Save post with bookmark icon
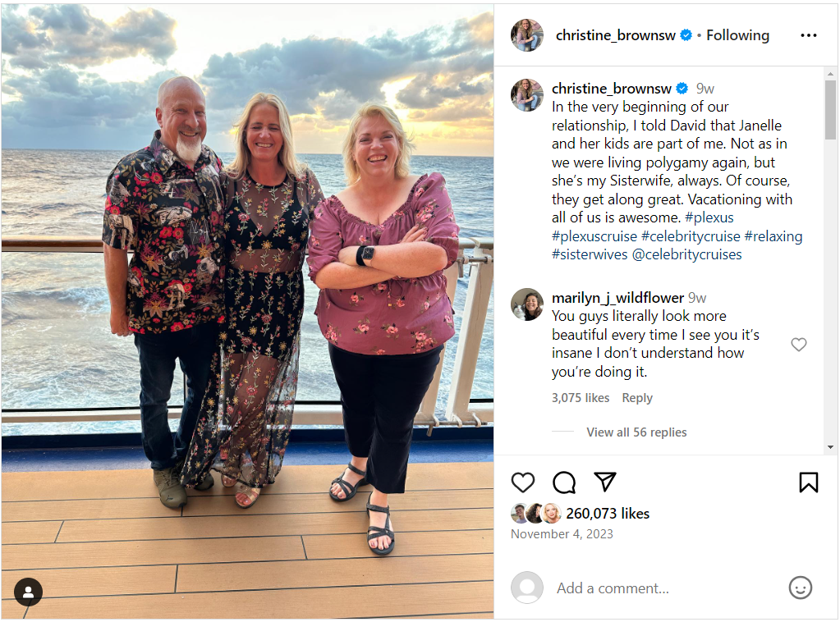Viewport: 840px width, 622px height. tap(809, 483)
